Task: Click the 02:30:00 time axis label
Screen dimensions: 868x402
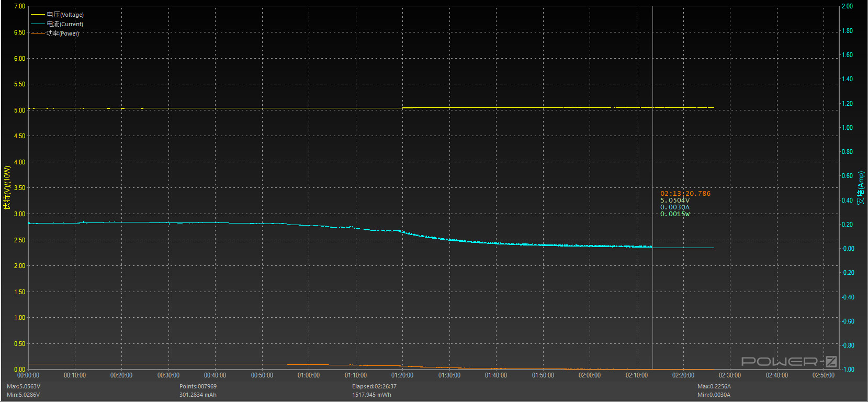Action: (x=730, y=375)
